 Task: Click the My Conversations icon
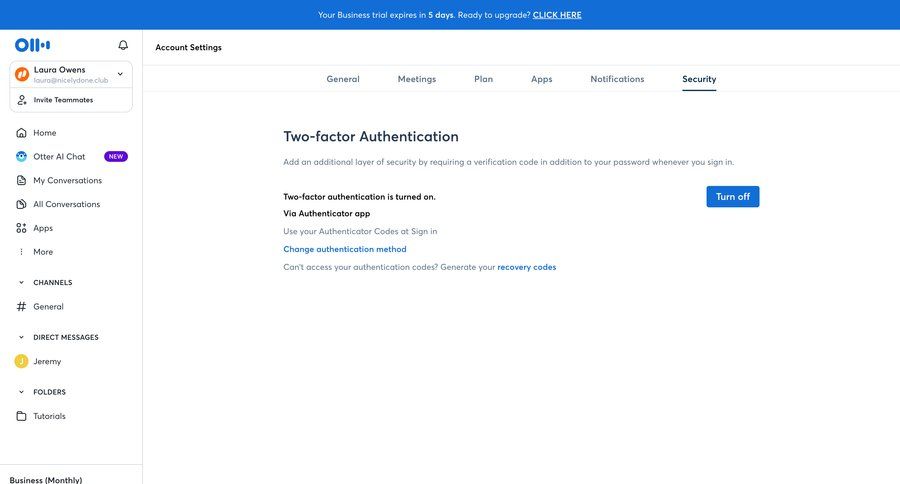click(x=22, y=181)
